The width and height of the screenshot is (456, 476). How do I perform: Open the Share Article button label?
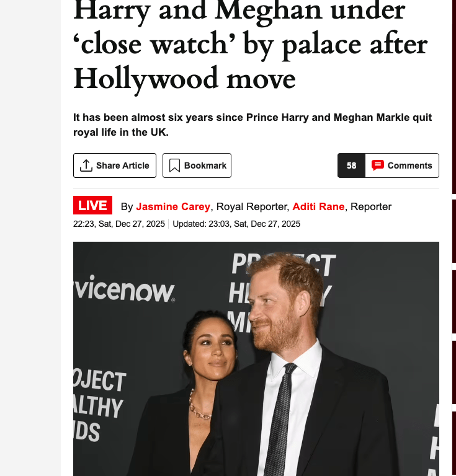123,165
